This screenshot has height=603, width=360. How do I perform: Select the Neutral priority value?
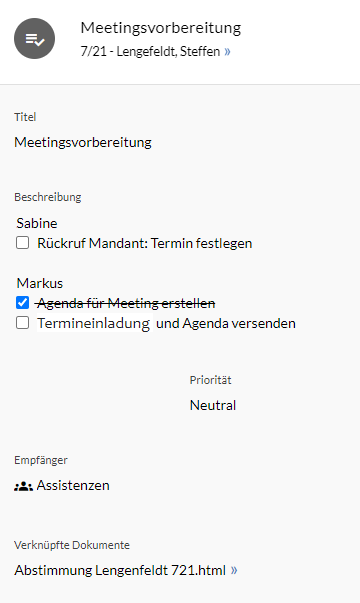[213, 405]
